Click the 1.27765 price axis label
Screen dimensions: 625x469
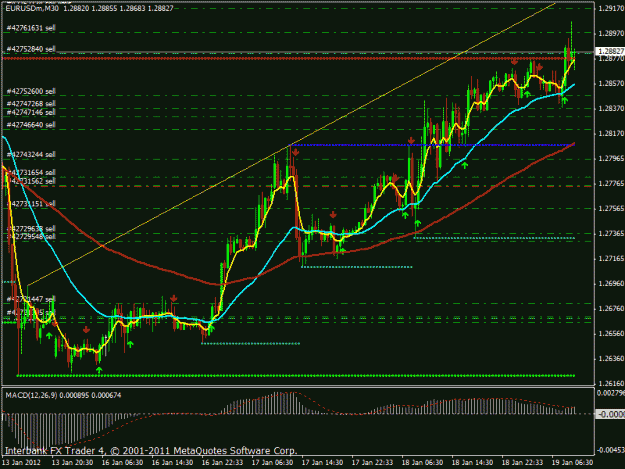(x=611, y=183)
